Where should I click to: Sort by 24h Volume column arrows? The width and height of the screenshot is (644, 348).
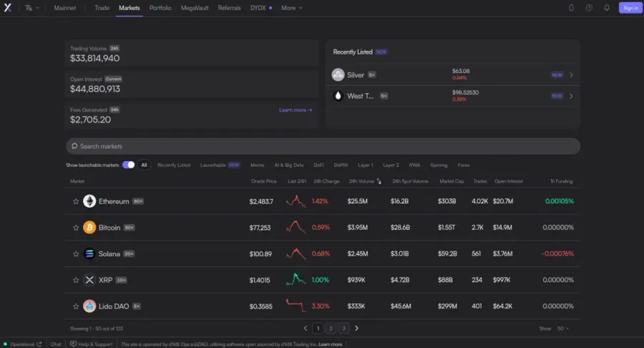coord(379,181)
